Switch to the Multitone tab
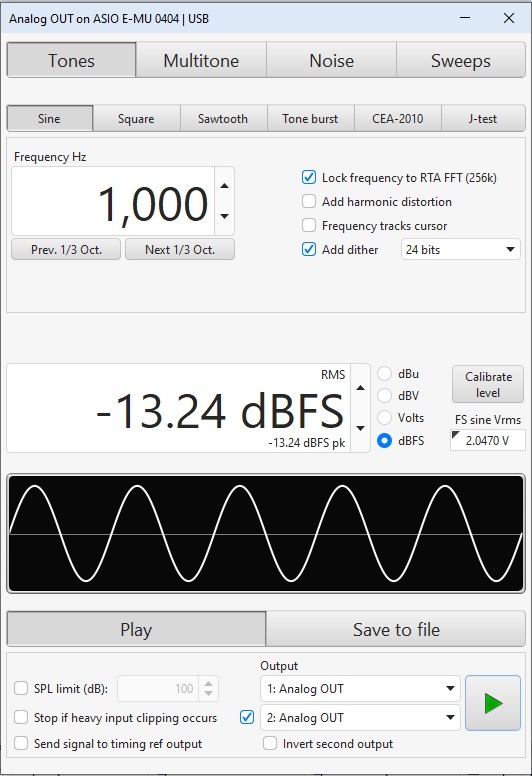The image size is (532, 776). coord(201,60)
